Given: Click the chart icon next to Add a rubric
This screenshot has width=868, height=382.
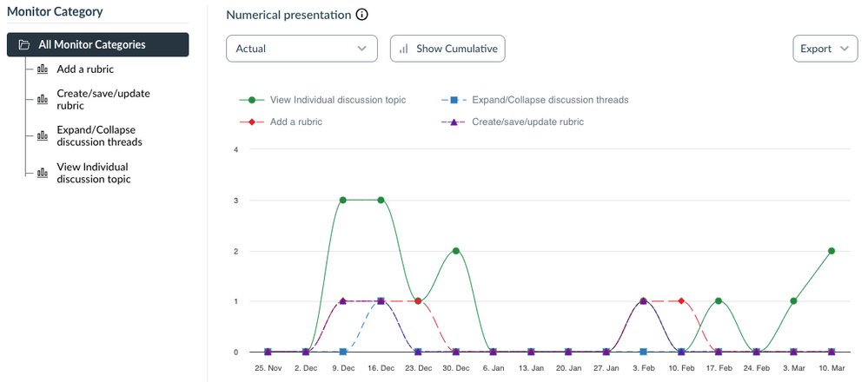Looking at the screenshot, I should tap(42, 69).
